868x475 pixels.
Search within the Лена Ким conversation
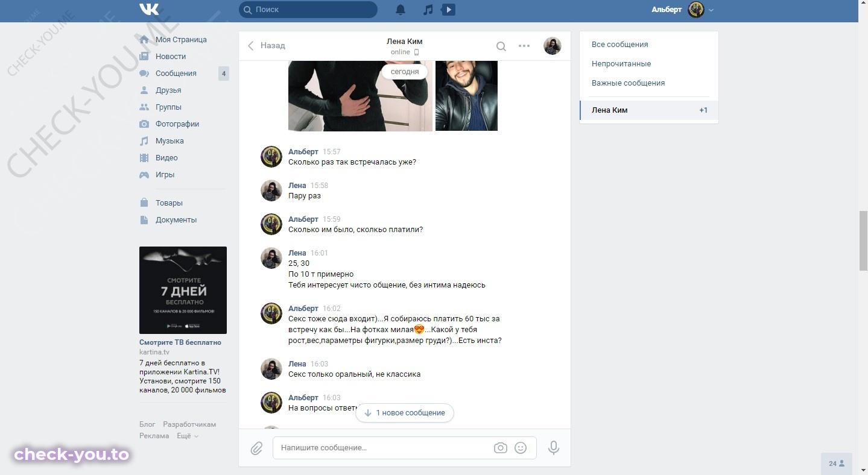pos(501,46)
